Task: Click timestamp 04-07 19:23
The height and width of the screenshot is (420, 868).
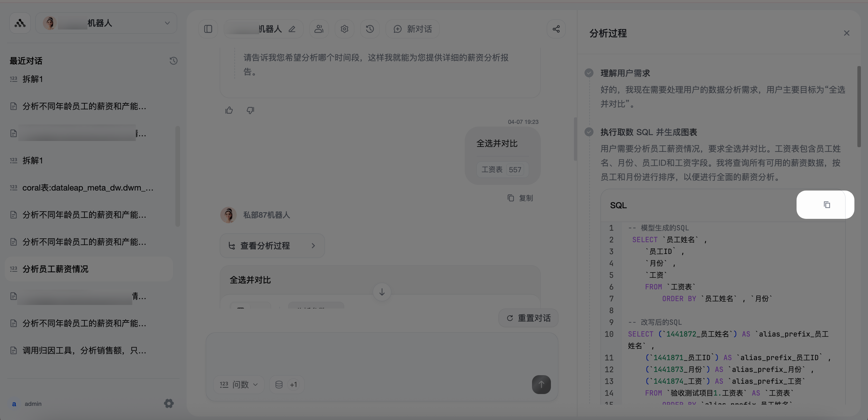Action: click(523, 122)
